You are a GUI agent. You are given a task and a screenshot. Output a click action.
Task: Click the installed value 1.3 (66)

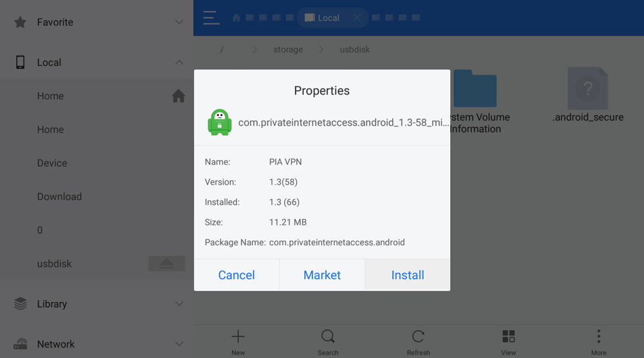pyautogui.click(x=284, y=202)
